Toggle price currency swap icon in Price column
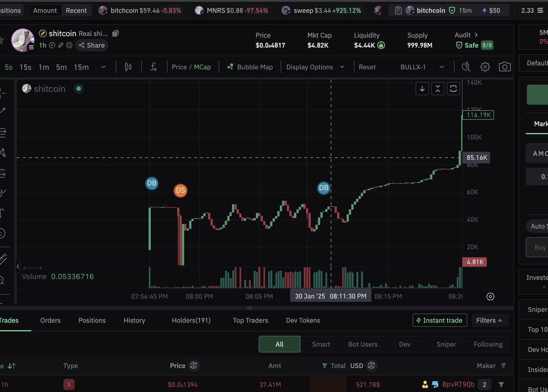 click(194, 366)
